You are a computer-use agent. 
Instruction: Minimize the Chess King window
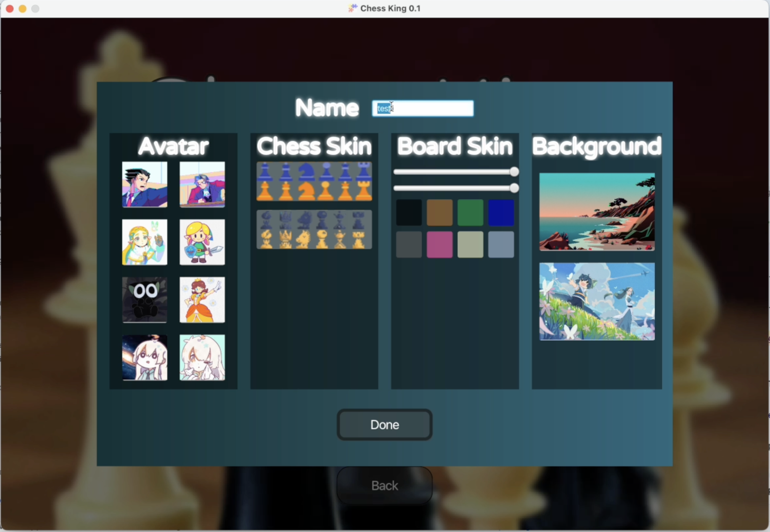point(23,8)
